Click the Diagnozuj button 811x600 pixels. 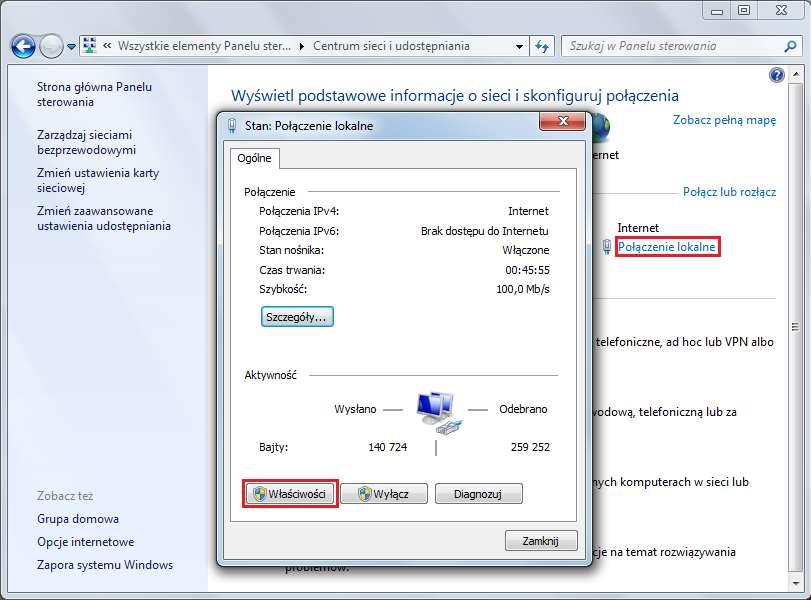(x=478, y=493)
